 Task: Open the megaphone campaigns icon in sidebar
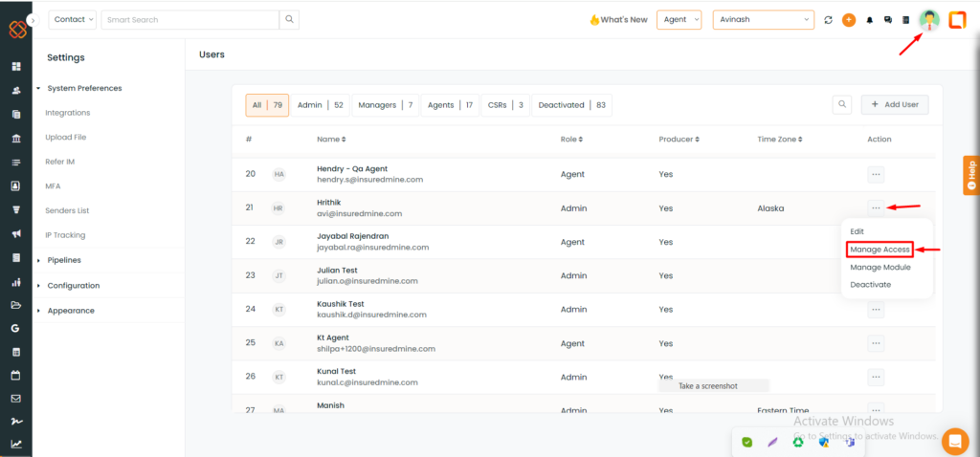pos(16,234)
